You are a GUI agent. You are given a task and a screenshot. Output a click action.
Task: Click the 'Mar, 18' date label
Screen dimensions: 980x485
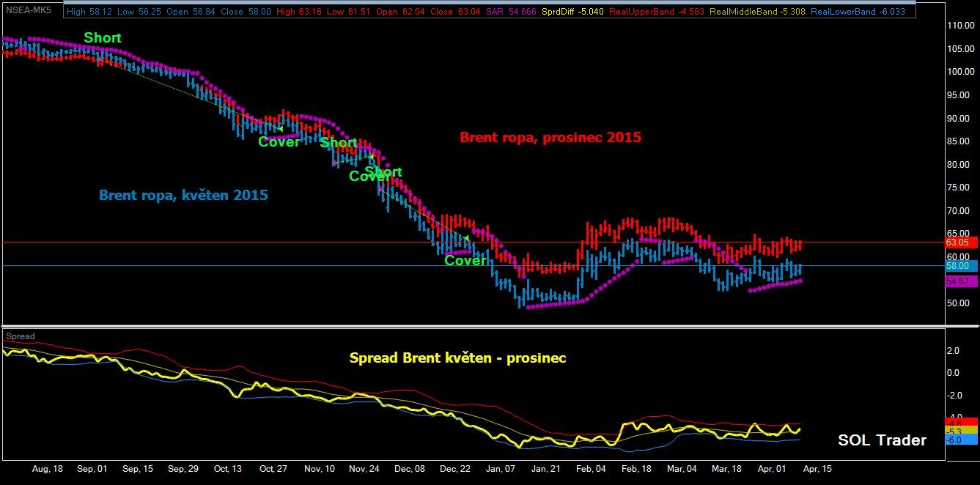pyautogui.click(x=728, y=468)
